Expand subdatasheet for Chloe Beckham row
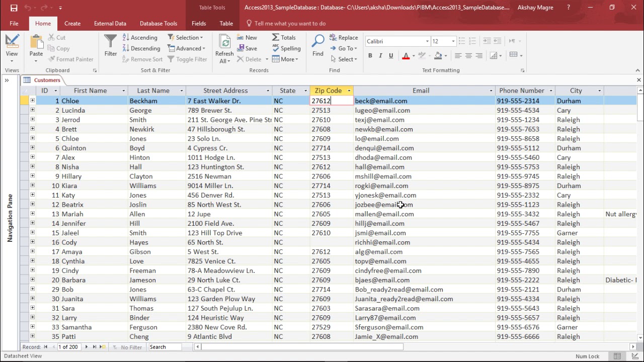 coord(32,101)
